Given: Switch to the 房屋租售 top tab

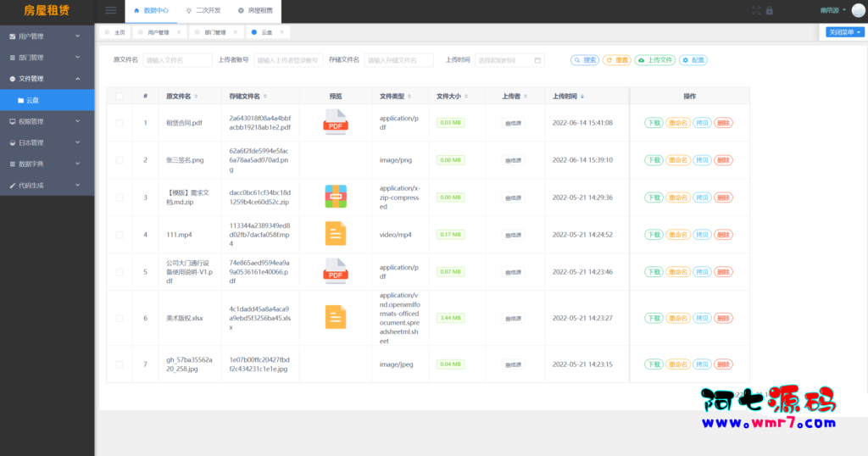Looking at the screenshot, I should (x=255, y=10).
